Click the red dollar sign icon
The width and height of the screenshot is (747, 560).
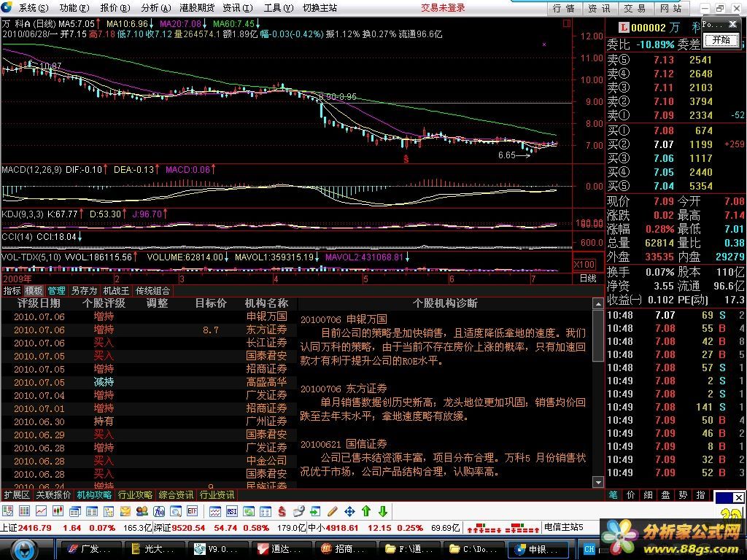click(x=282, y=511)
